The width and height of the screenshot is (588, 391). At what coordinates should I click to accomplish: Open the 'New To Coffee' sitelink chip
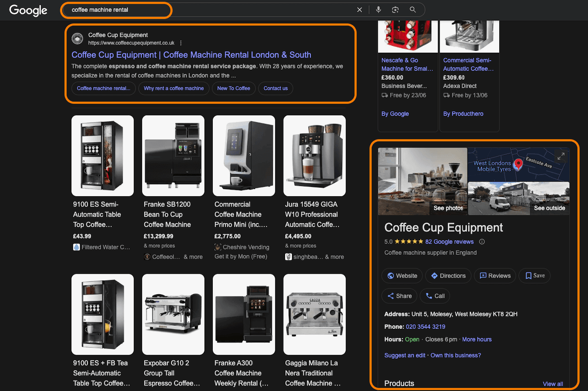point(234,88)
